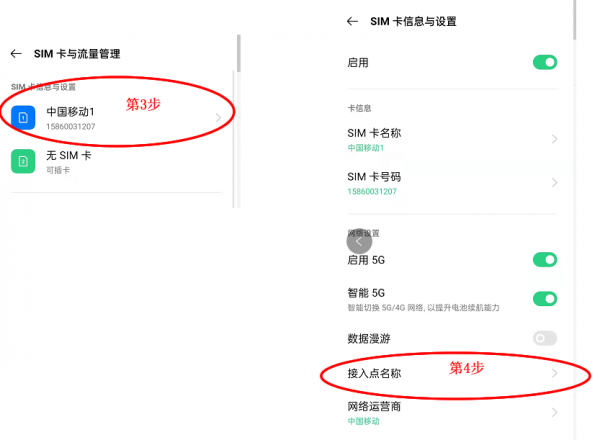Click the left panel vertical scrollbar
The width and height of the screenshot is (600, 440).
(x=238, y=55)
